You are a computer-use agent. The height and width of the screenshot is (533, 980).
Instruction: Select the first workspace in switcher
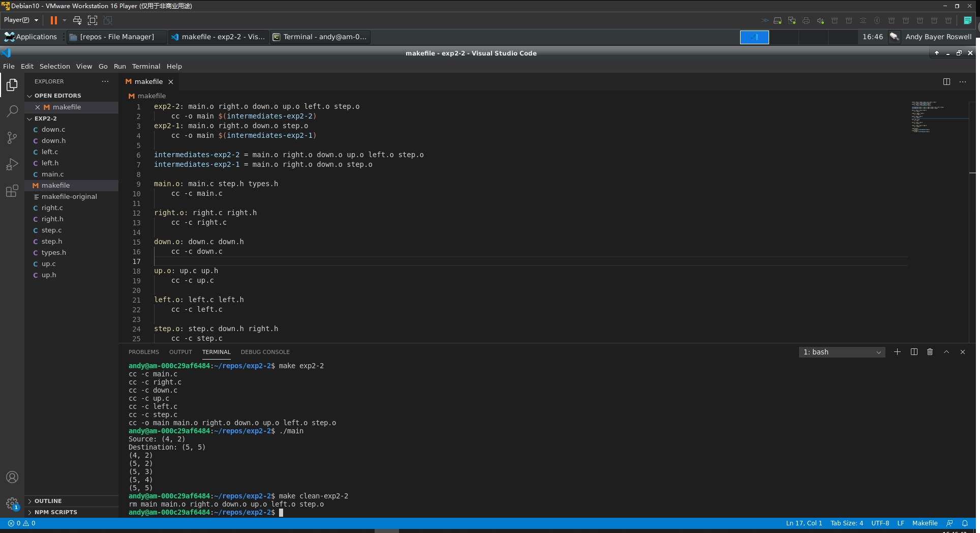click(754, 37)
